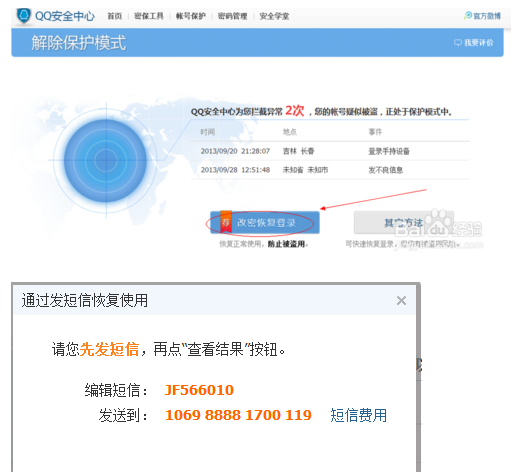Click the 时间 column header
517x472 pixels.
tap(207, 132)
